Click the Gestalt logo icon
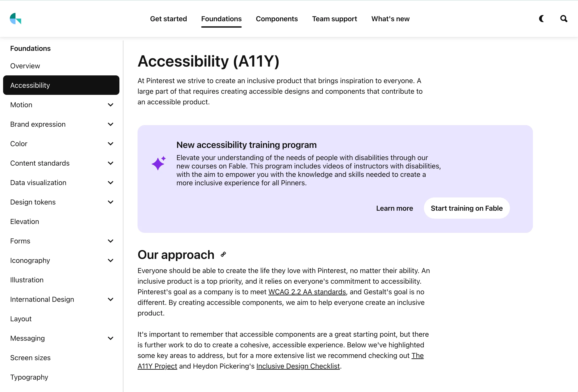 click(15, 18)
